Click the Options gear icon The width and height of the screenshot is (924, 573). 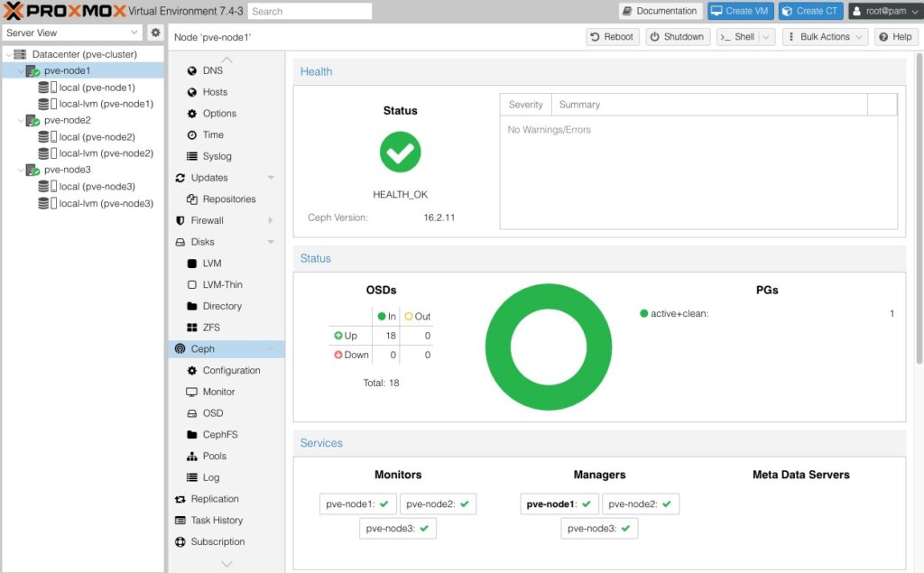191,113
